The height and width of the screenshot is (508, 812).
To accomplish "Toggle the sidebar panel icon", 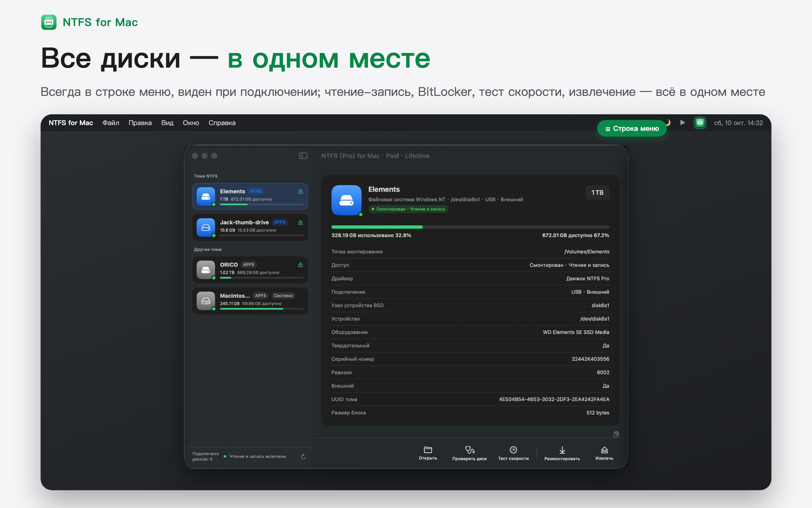I will [303, 156].
